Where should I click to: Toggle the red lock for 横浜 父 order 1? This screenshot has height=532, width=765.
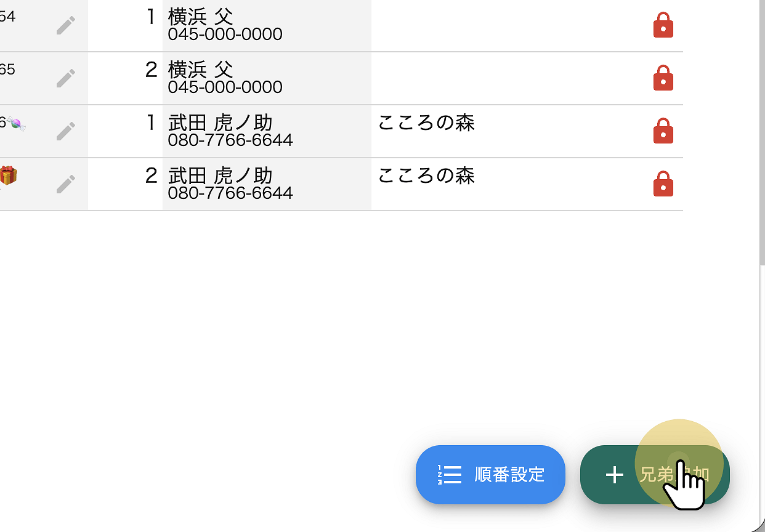663,25
